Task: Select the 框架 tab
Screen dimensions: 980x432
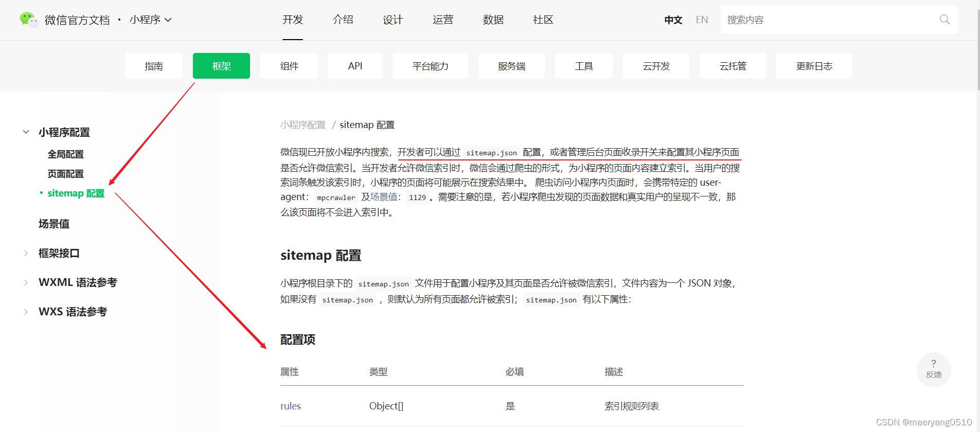Action: pyautogui.click(x=221, y=66)
